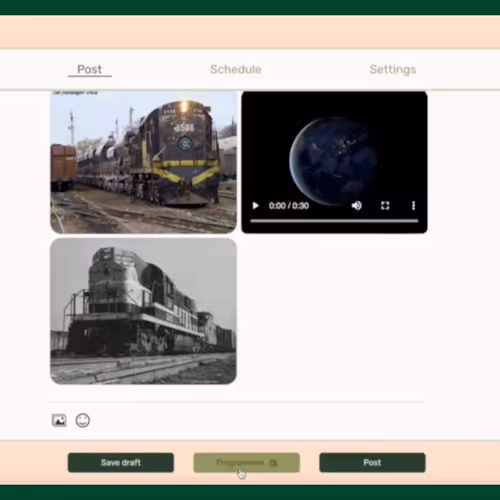
Task: Click the olive schedule post button
Action: pos(247,463)
